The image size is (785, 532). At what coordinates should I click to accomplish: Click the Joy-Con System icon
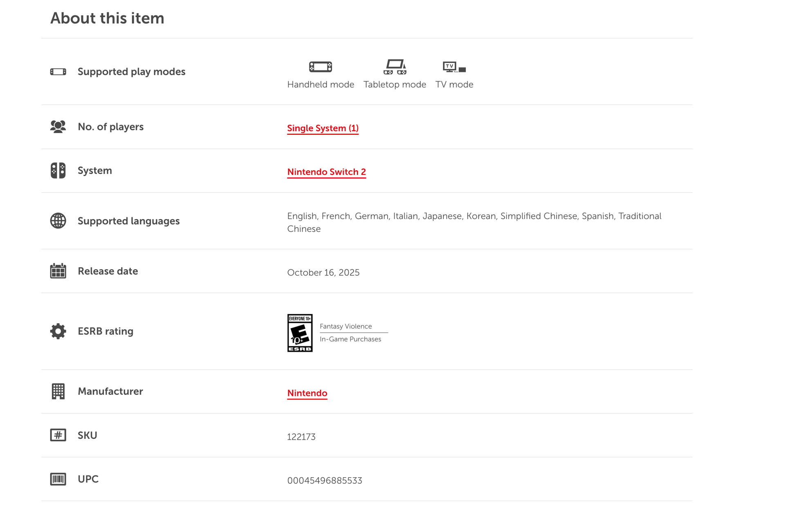pos(58,170)
